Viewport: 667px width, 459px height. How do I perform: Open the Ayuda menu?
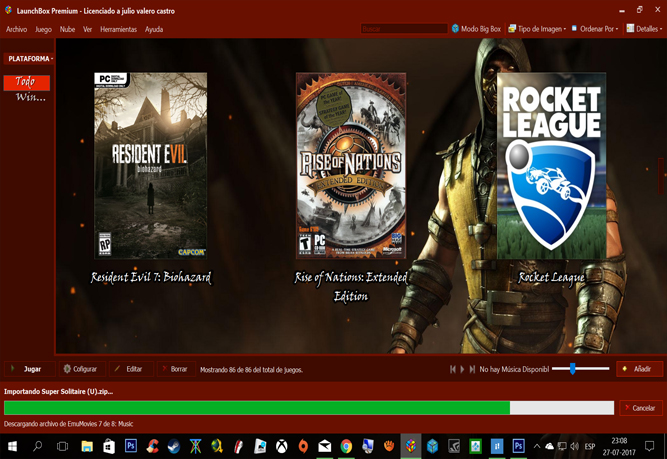click(x=154, y=29)
